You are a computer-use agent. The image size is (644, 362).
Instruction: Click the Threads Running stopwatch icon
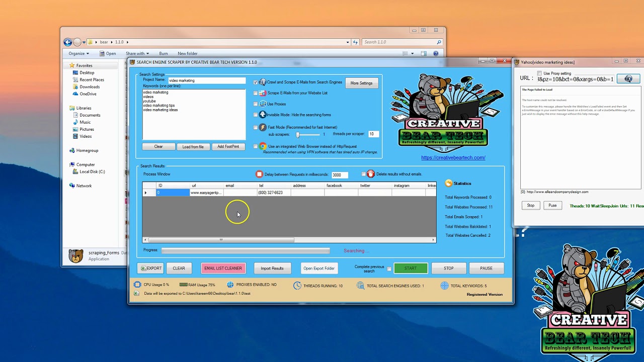click(298, 286)
